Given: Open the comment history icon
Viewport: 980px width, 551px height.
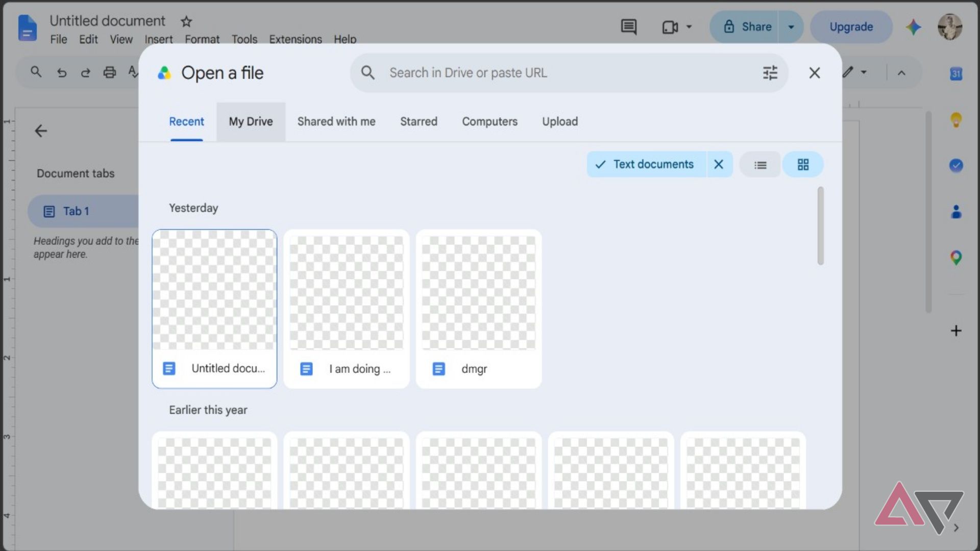Looking at the screenshot, I should pyautogui.click(x=628, y=27).
